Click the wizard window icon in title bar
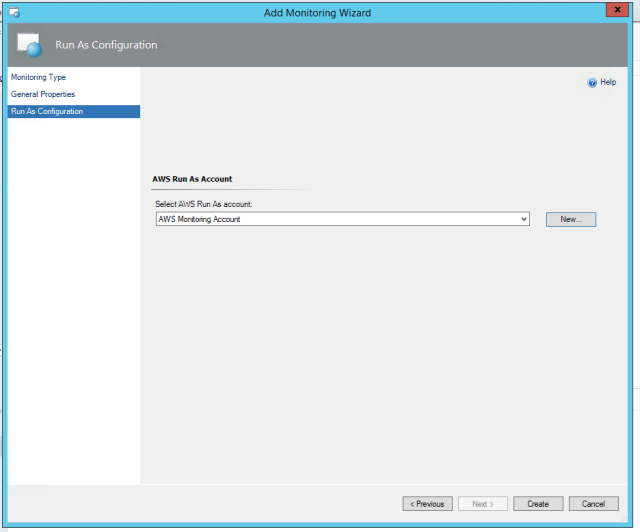Screen dimensions: 640x532 pos(13,12)
